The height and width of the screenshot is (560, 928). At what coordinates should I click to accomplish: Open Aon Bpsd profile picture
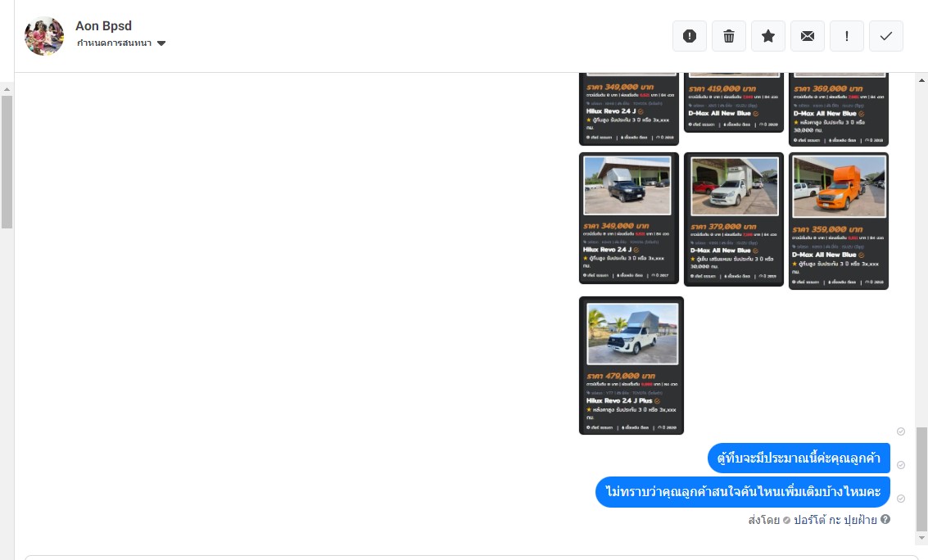pyautogui.click(x=43, y=36)
